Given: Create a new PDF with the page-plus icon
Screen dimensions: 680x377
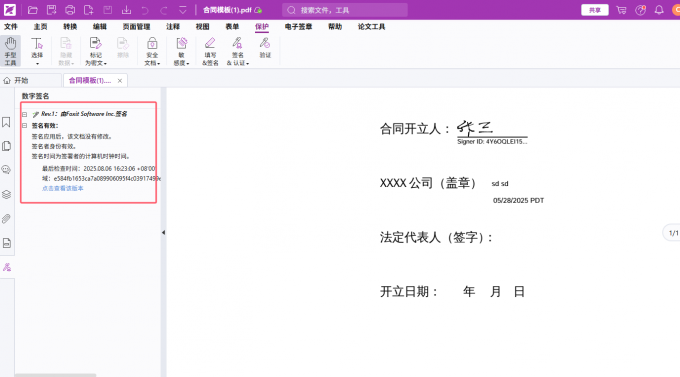Looking at the screenshot, I should pyautogui.click(x=88, y=10).
